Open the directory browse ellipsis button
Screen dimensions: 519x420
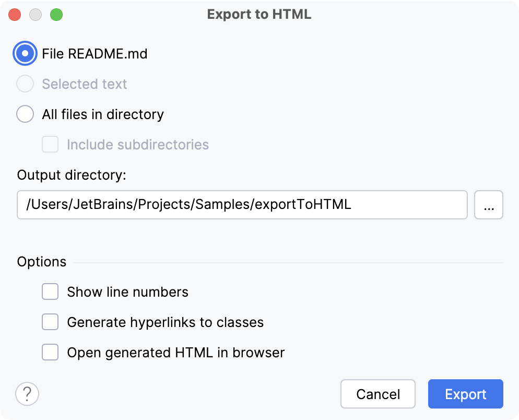(489, 205)
